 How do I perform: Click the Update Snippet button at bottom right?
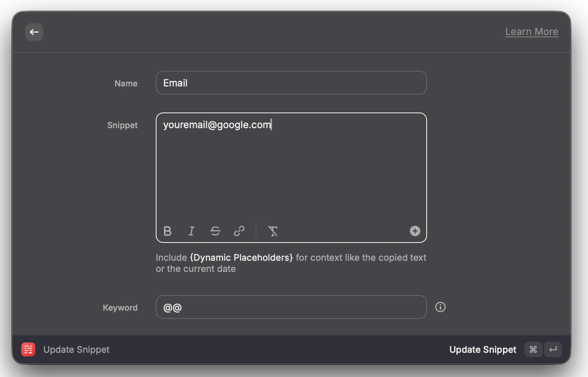coord(483,350)
